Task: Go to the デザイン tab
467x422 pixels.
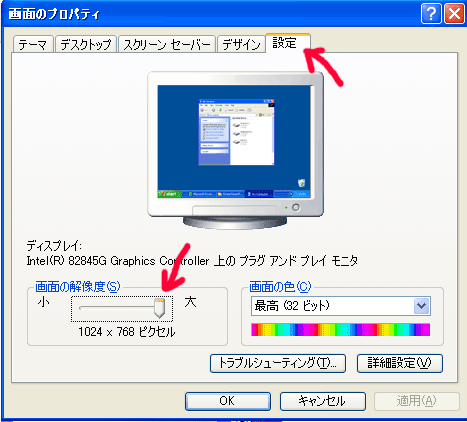Action: (241, 44)
